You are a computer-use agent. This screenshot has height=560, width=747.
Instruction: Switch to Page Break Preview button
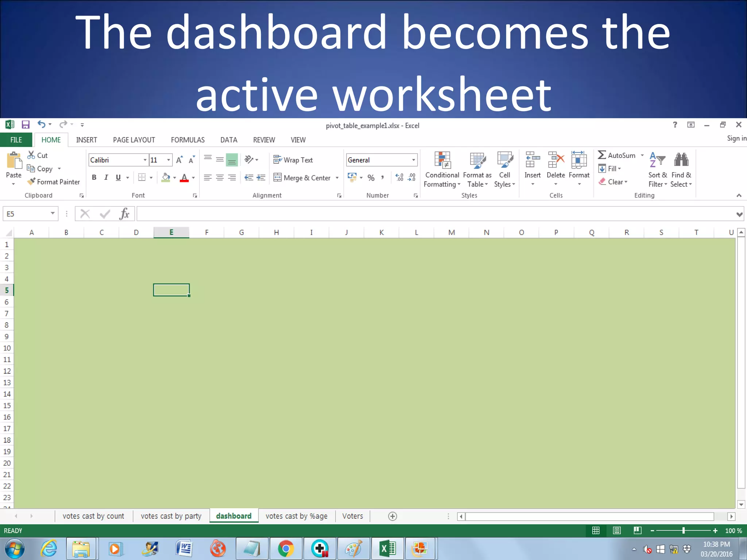(638, 530)
